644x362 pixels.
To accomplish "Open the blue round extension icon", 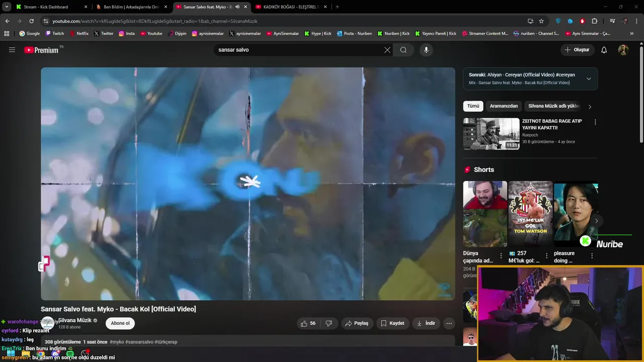I will 570,21.
